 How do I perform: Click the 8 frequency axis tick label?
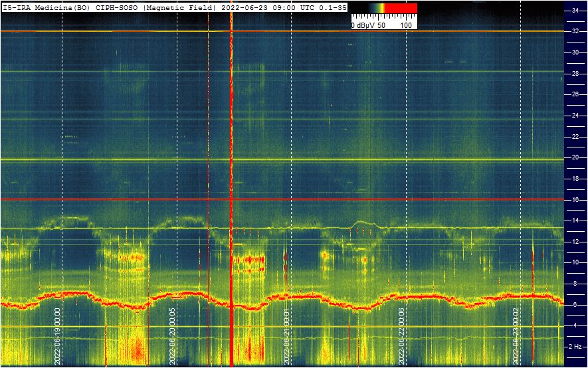pyautogui.click(x=576, y=284)
